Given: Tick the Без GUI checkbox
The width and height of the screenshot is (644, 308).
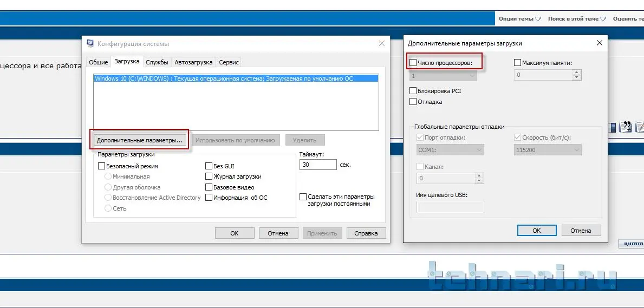Looking at the screenshot, I should 209,166.
